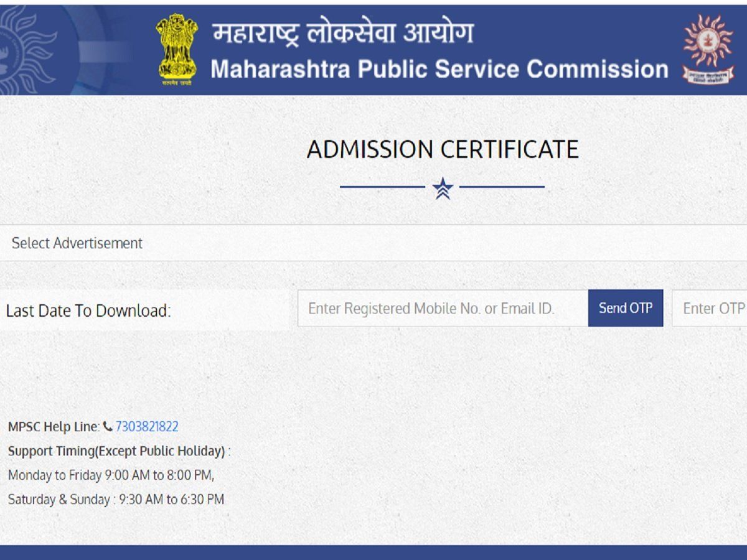Screen dimensions: 747x560
Task: Click the Marathi title महाराष्ट्र लोकसेवा आयोग
Action: click(343, 32)
